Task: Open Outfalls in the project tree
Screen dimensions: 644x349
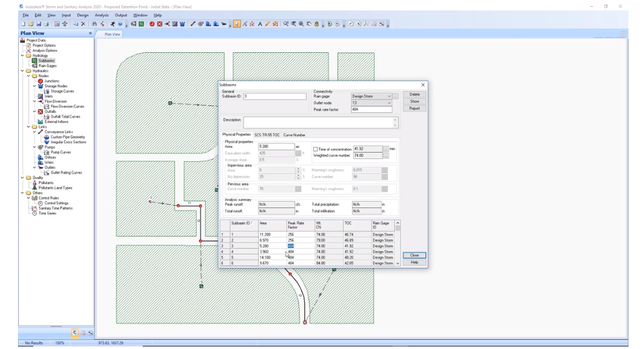Action: [x=50, y=112]
